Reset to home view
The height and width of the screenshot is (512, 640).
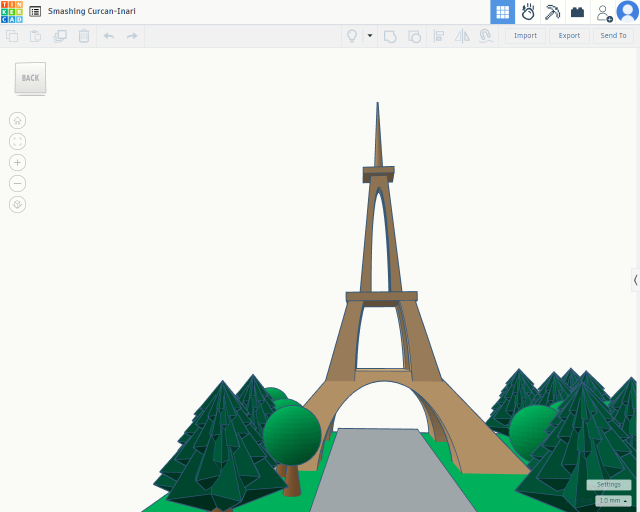click(18, 120)
